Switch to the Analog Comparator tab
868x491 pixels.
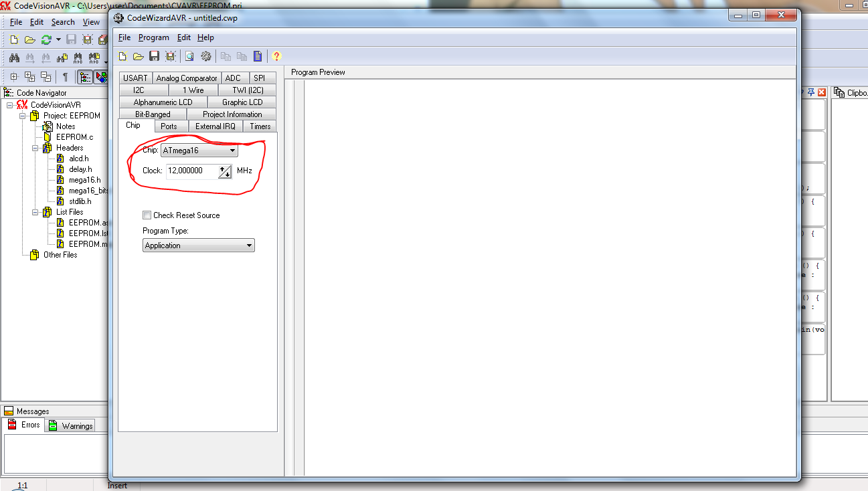click(x=187, y=78)
